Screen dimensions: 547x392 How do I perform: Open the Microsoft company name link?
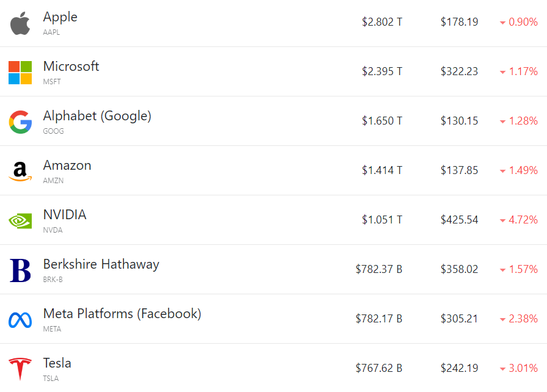tap(71, 67)
